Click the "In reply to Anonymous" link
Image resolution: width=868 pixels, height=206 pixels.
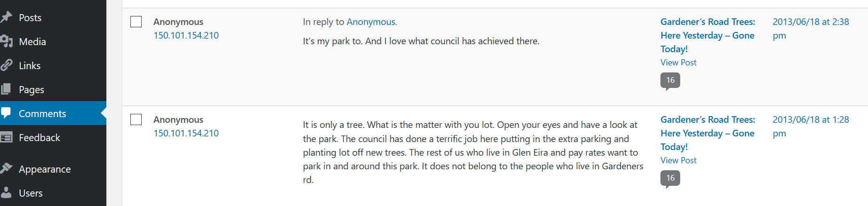(371, 22)
